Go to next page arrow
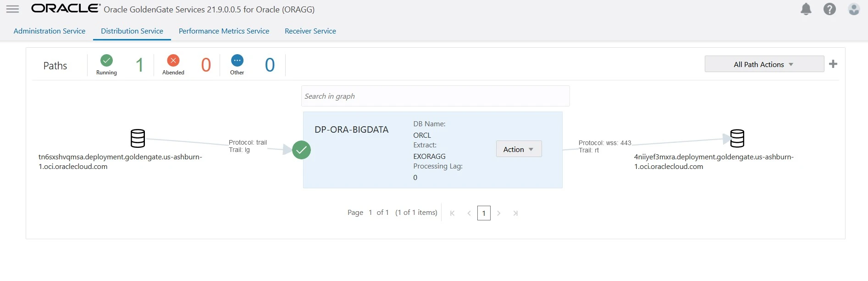The image size is (868, 281). [499, 213]
